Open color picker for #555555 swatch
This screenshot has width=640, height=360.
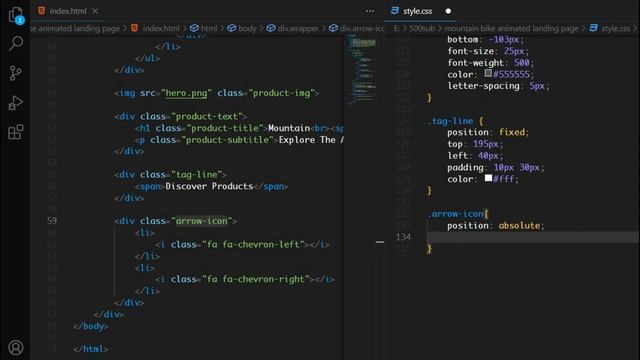(x=488, y=73)
